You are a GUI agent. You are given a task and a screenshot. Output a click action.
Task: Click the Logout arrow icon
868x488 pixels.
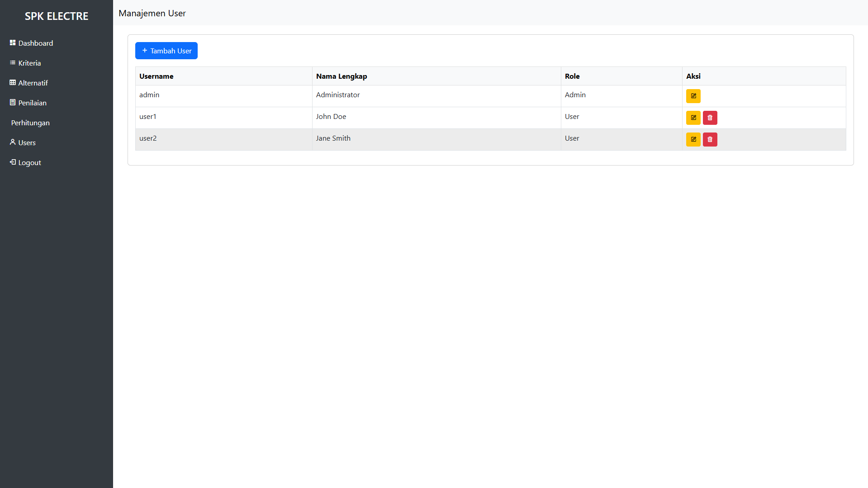[x=13, y=162]
